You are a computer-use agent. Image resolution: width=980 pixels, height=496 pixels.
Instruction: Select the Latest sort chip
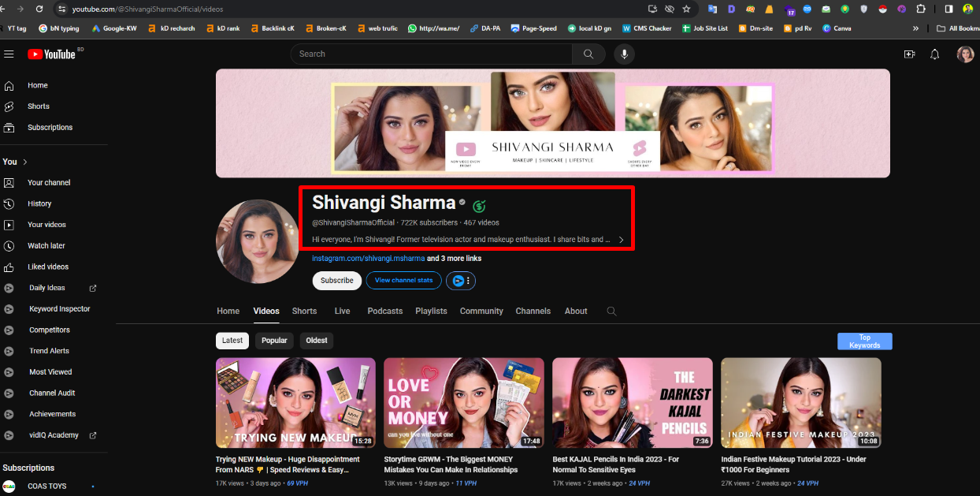click(232, 341)
